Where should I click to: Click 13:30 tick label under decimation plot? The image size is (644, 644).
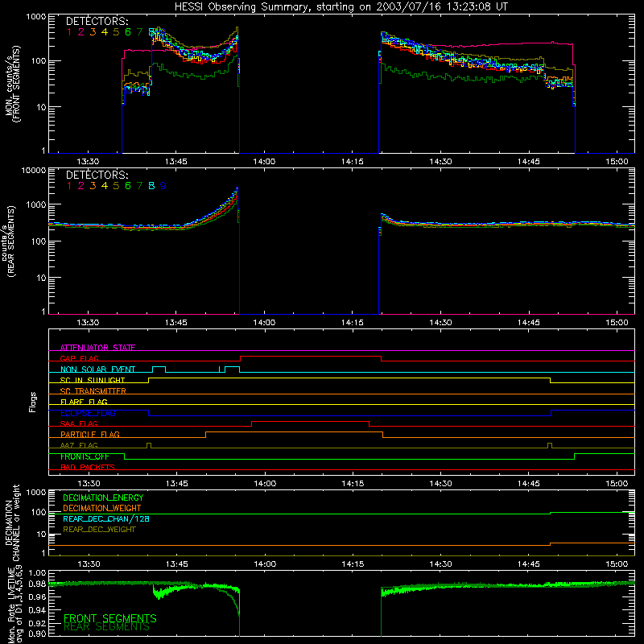pyautogui.click(x=89, y=564)
